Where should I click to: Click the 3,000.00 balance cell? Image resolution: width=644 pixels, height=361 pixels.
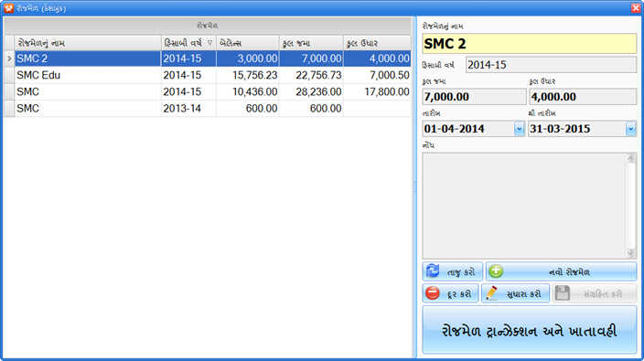click(247, 58)
